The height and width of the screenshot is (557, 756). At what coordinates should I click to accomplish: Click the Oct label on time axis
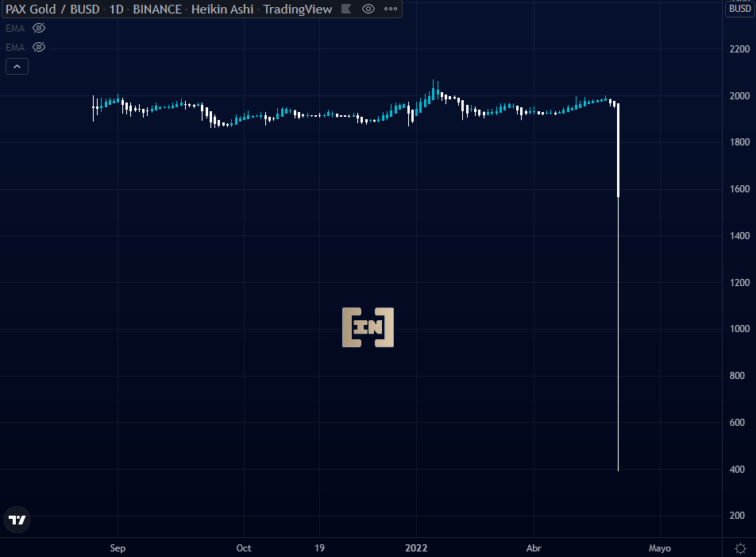coord(244,548)
